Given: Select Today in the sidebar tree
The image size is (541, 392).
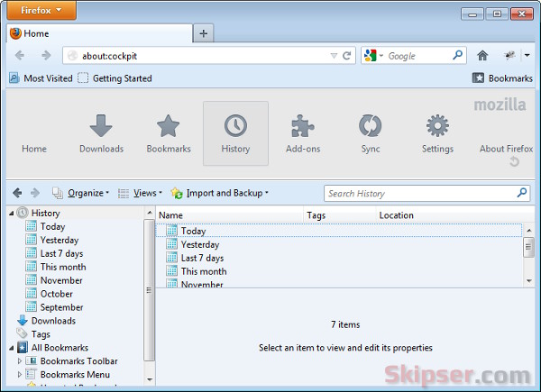Looking at the screenshot, I should [53, 226].
